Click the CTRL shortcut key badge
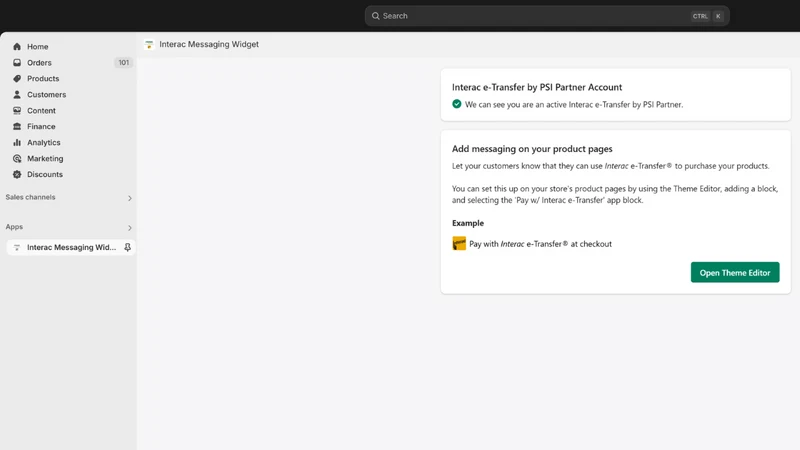The width and height of the screenshot is (800, 450). click(x=700, y=16)
